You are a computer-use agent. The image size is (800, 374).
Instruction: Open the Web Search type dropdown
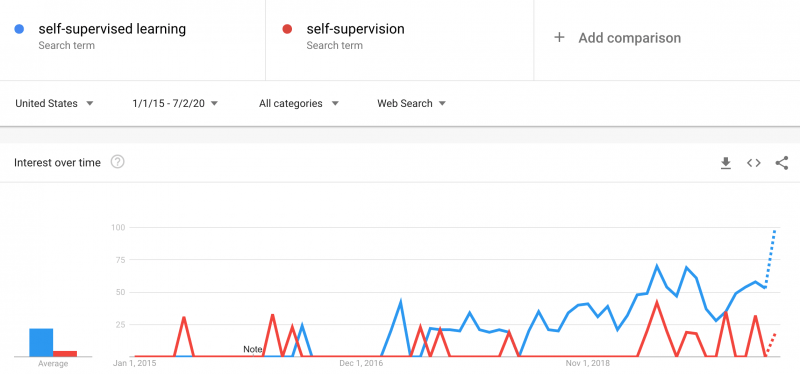[x=412, y=104]
